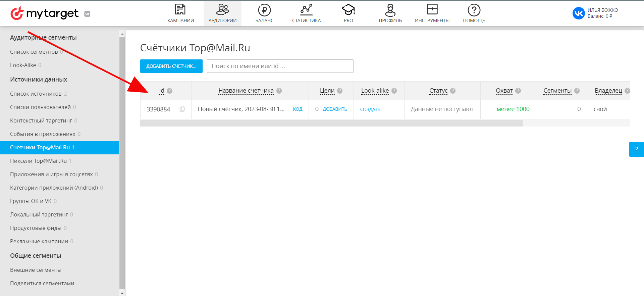Select Счётчики Top@Mail.Ru sidebar item
644x296 pixels.
click(59, 148)
